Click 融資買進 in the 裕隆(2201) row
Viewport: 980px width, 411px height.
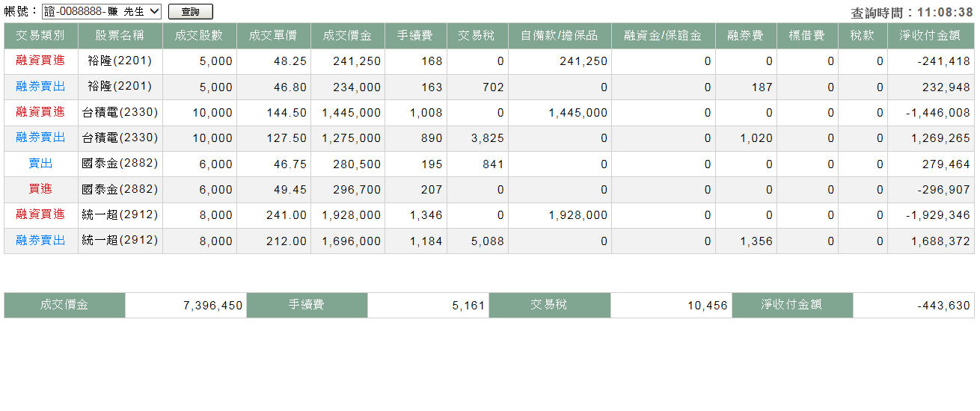click(40, 61)
